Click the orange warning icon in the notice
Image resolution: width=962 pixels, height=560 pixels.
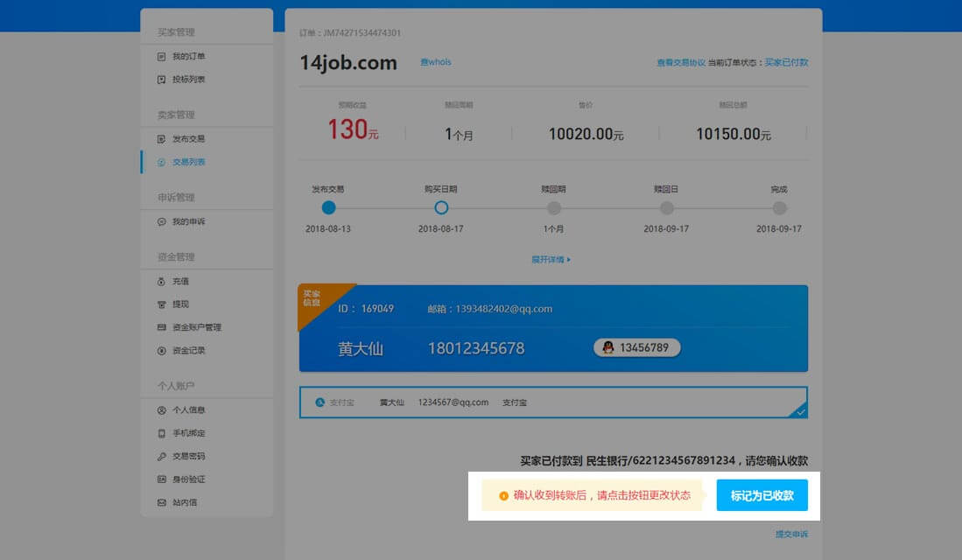point(503,496)
